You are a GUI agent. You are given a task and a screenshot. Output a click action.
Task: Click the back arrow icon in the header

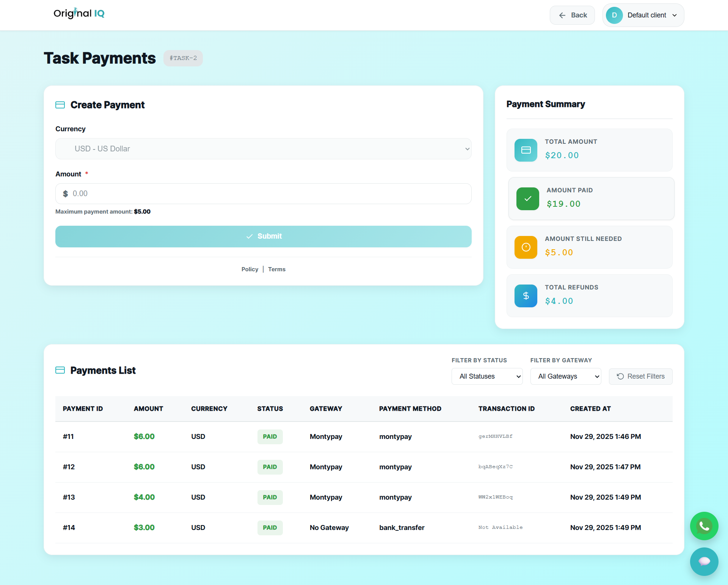click(x=563, y=15)
